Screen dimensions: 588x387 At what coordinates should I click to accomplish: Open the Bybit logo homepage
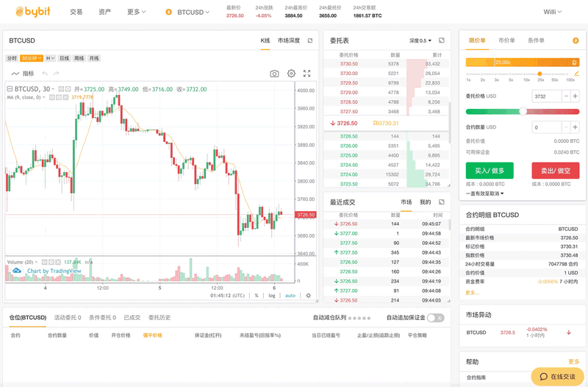(33, 12)
